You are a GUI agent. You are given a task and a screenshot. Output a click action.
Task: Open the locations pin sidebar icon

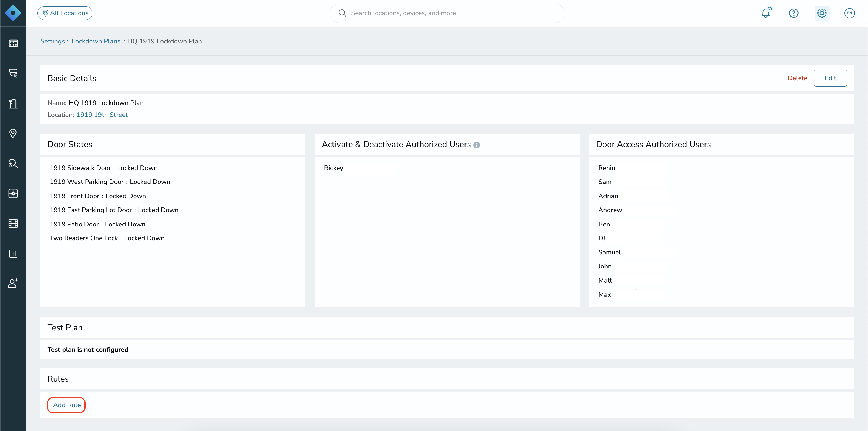tap(13, 133)
